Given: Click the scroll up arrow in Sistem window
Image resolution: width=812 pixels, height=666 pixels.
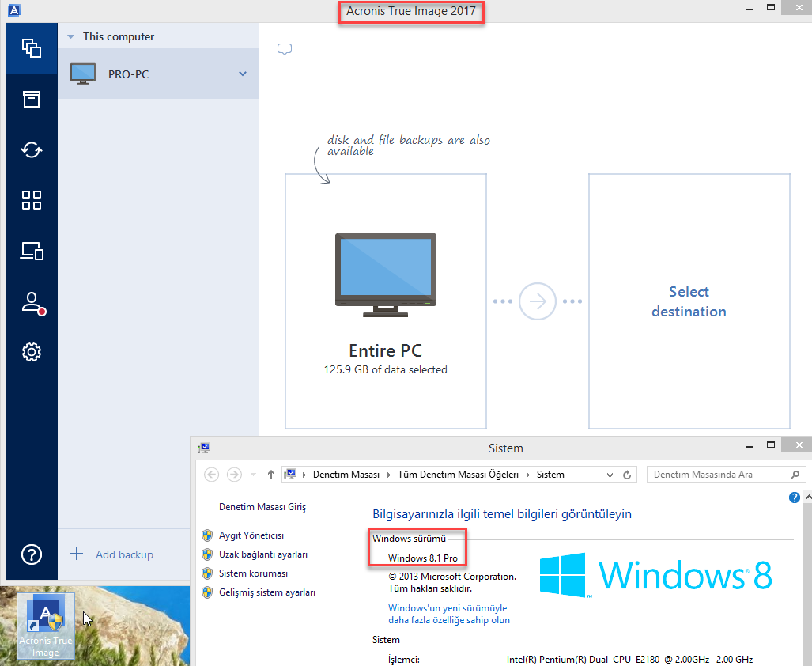Looking at the screenshot, I should [808, 498].
